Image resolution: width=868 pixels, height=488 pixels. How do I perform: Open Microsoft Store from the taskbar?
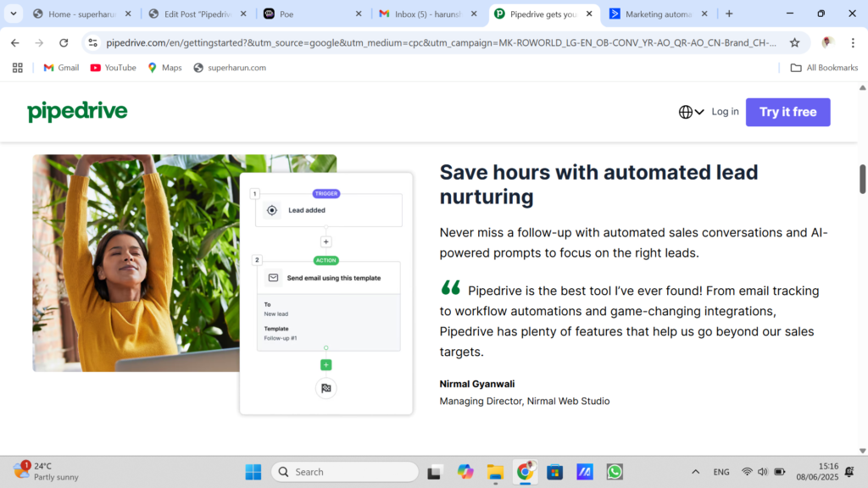point(554,472)
